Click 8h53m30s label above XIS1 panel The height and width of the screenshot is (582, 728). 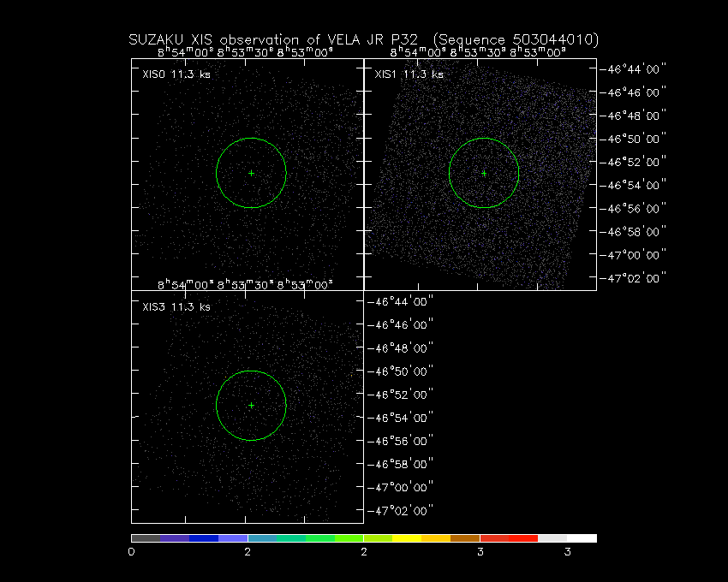[478, 52]
